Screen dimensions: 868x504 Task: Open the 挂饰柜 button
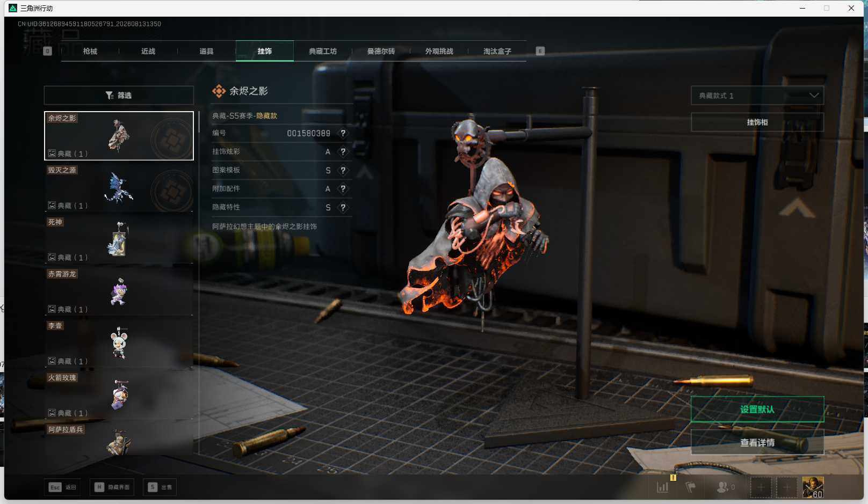coord(757,122)
